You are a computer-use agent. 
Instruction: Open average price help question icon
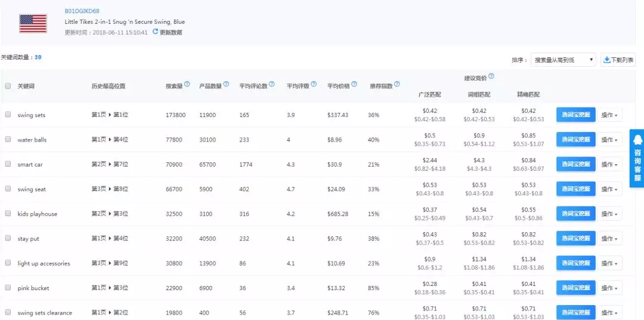[x=354, y=84]
